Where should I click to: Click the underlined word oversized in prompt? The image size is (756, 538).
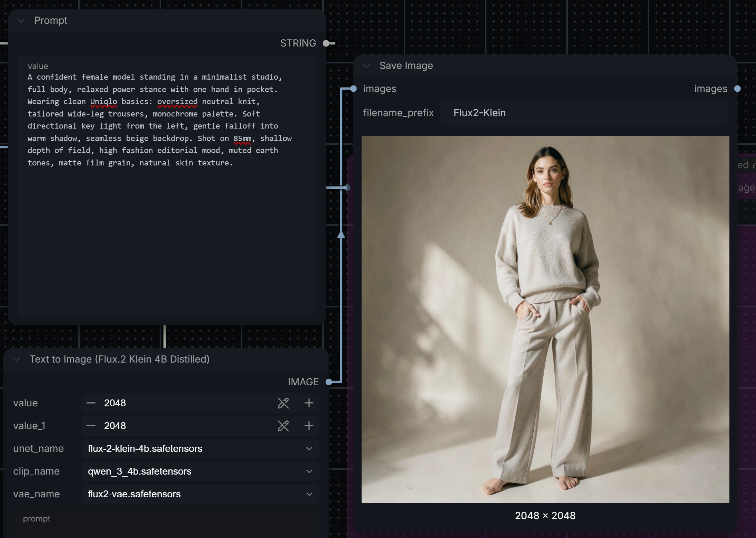pyautogui.click(x=177, y=101)
